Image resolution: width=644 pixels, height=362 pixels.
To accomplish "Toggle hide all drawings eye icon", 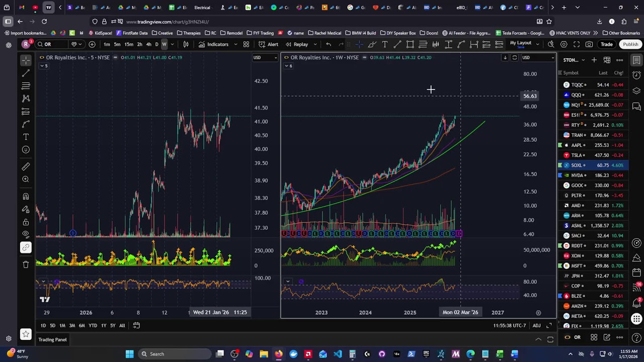I will pyautogui.click(x=26, y=234).
